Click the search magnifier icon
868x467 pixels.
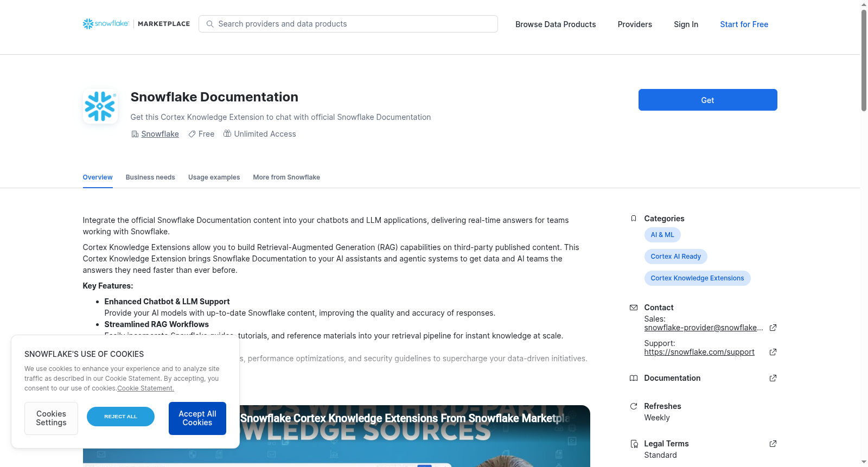point(210,24)
